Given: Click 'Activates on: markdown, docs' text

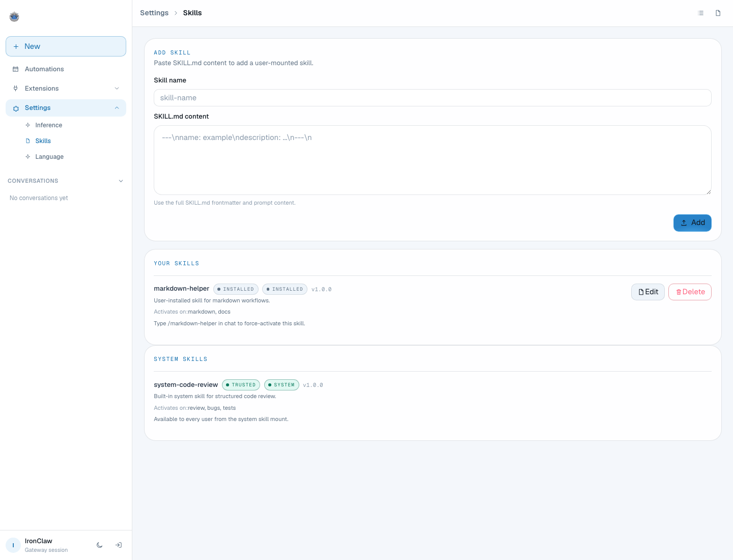Looking at the screenshot, I should pyautogui.click(x=192, y=312).
